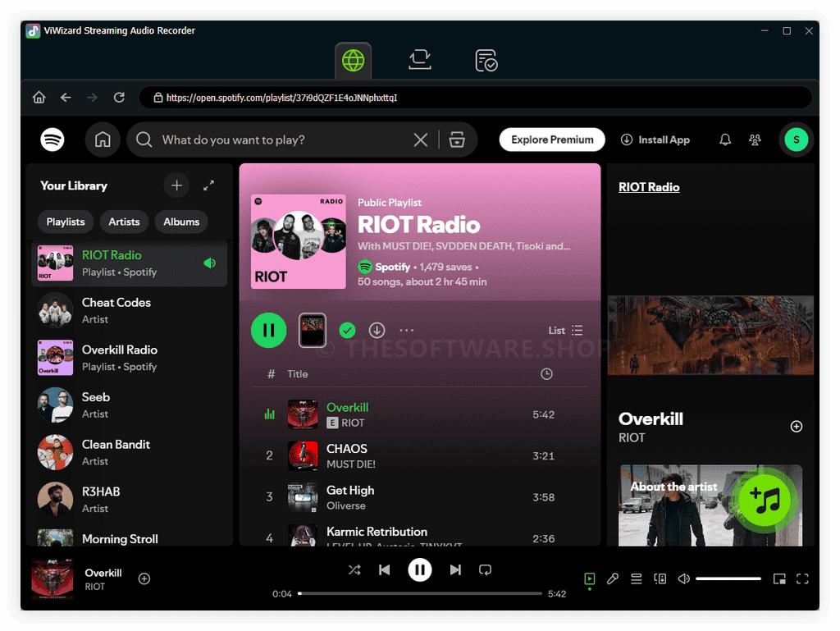The width and height of the screenshot is (840, 631).
Task: Expand Your Library panel
Action: click(209, 185)
